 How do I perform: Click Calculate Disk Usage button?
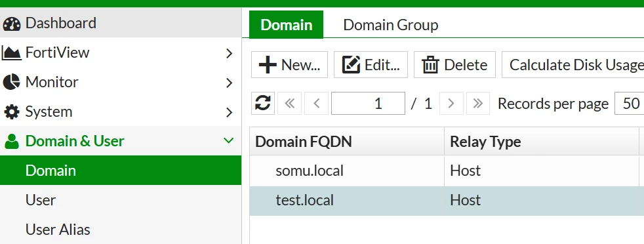tap(573, 64)
